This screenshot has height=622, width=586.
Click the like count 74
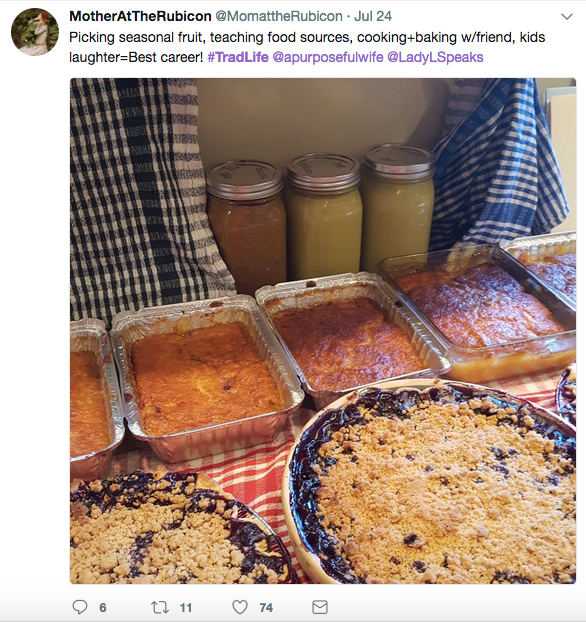pyautogui.click(x=266, y=608)
